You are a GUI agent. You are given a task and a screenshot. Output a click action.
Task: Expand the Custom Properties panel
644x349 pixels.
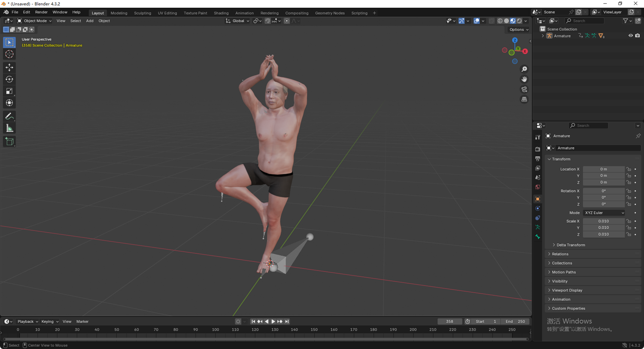pos(593,308)
